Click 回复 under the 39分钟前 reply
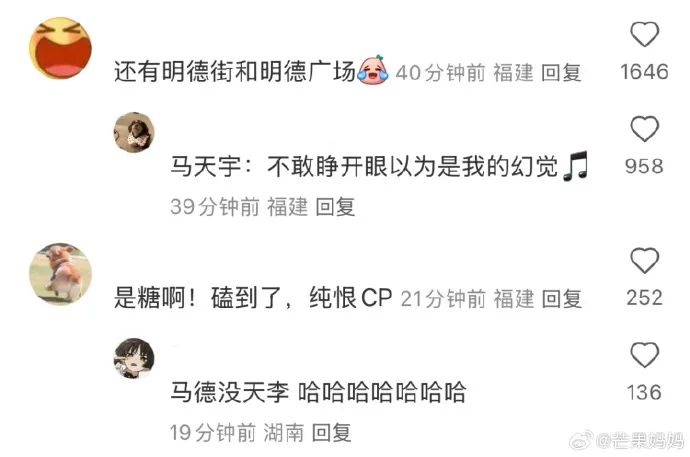Viewport: 690px width, 457px height. [x=335, y=206]
